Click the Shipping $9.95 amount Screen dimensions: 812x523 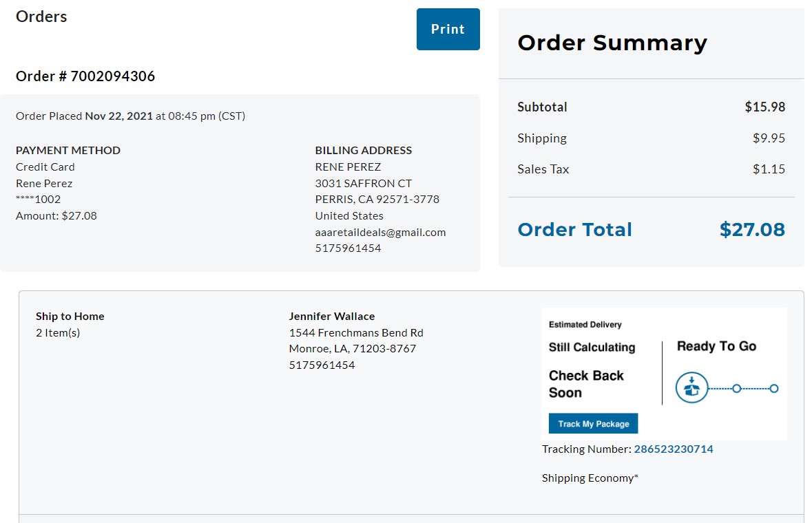(x=769, y=138)
